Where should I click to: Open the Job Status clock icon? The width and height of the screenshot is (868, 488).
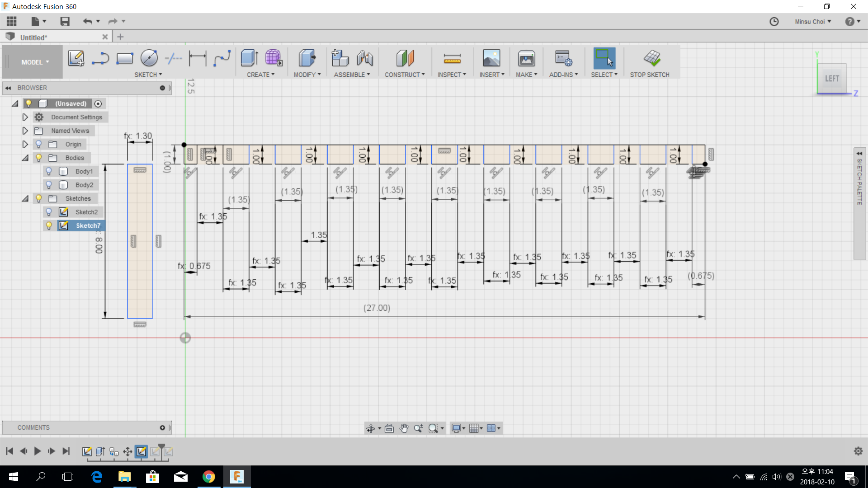coord(774,22)
